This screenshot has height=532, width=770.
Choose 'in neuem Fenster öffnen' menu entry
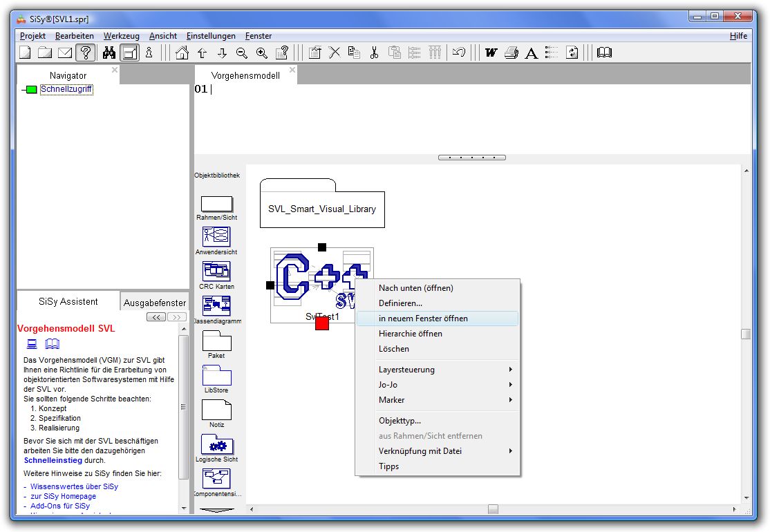coord(423,319)
